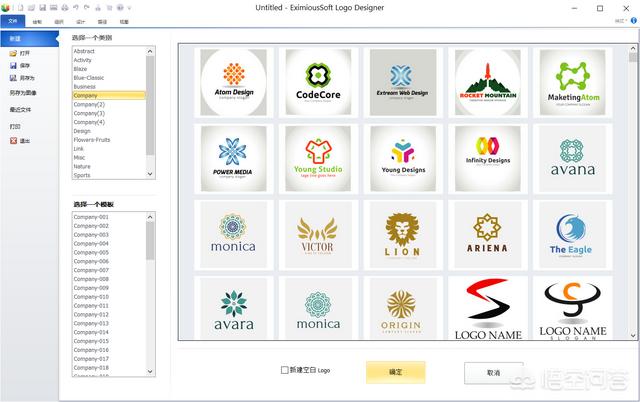Open 最近文件 in the sidebar
Image resolution: width=640 pixels, height=402 pixels.
pos(20,109)
